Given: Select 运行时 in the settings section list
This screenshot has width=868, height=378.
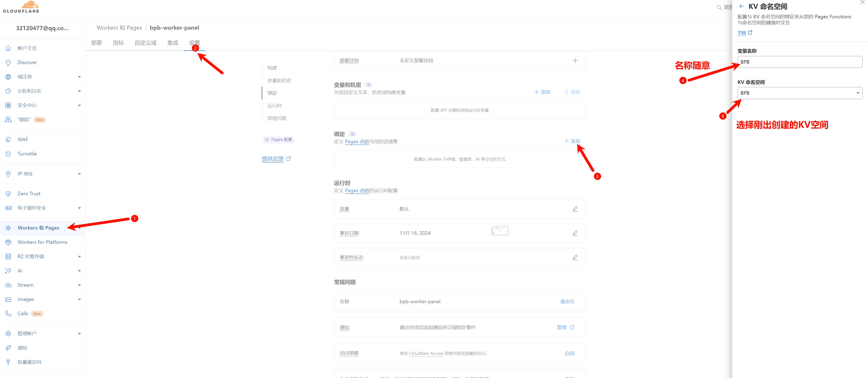Looking at the screenshot, I should pyautogui.click(x=274, y=106).
